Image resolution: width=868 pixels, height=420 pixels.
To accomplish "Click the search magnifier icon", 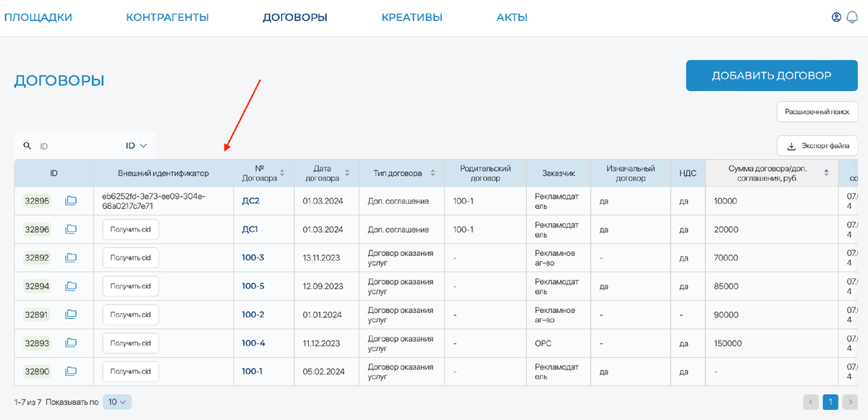I will point(27,145).
